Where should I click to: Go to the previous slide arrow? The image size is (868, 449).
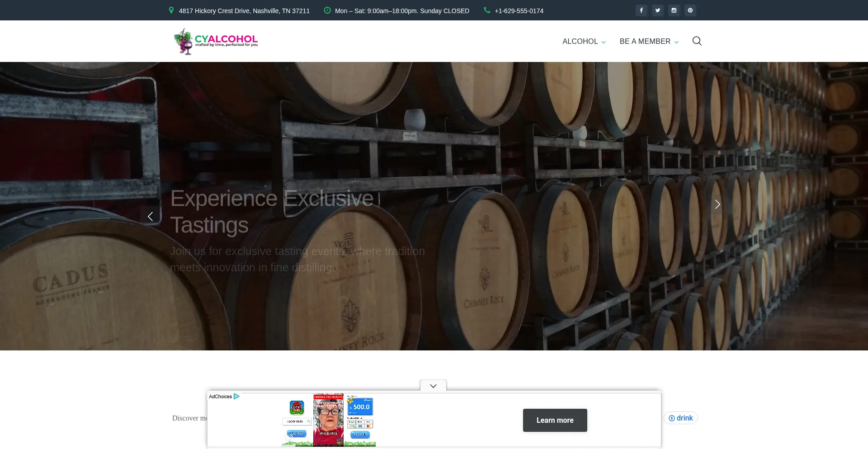coord(150,217)
